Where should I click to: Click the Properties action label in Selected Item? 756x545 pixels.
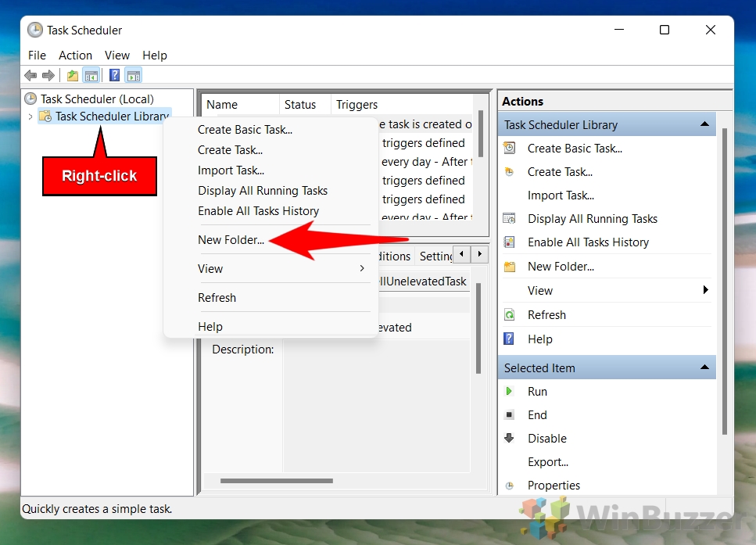[554, 486]
